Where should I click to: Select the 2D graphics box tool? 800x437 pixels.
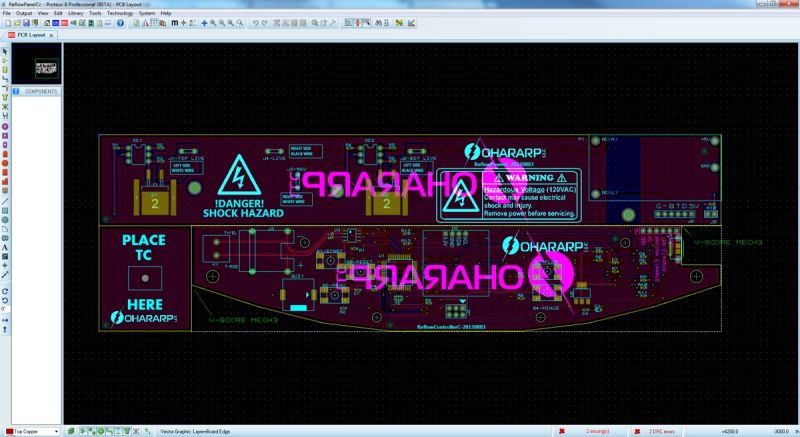pyautogui.click(x=5, y=211)
